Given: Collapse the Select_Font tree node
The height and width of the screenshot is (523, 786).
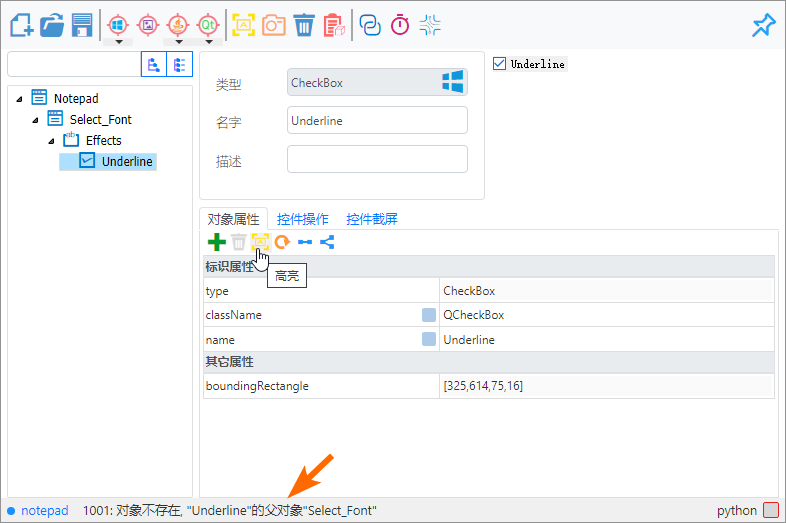Looking at the screenshot, I should pos(36,120).
